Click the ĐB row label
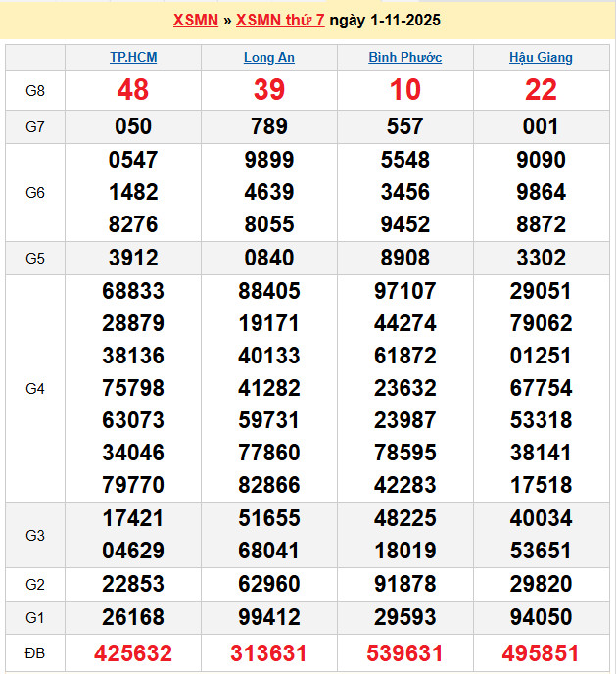This screenshot has width=616, height=674. (35, 653)
